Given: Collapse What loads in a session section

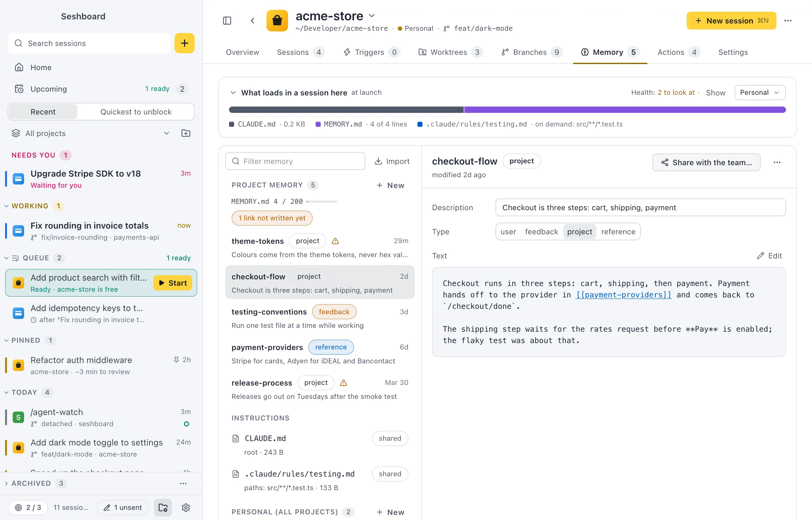Looking at the screenshot, I should point(233,93).
